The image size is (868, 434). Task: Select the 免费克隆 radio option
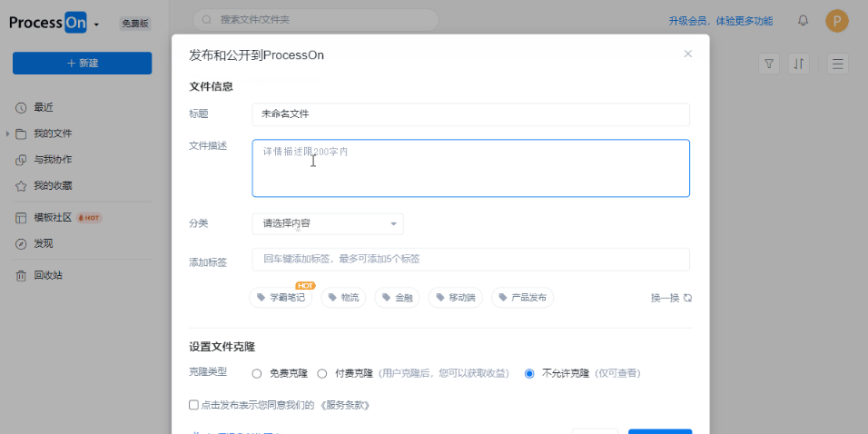pos(256,374)
